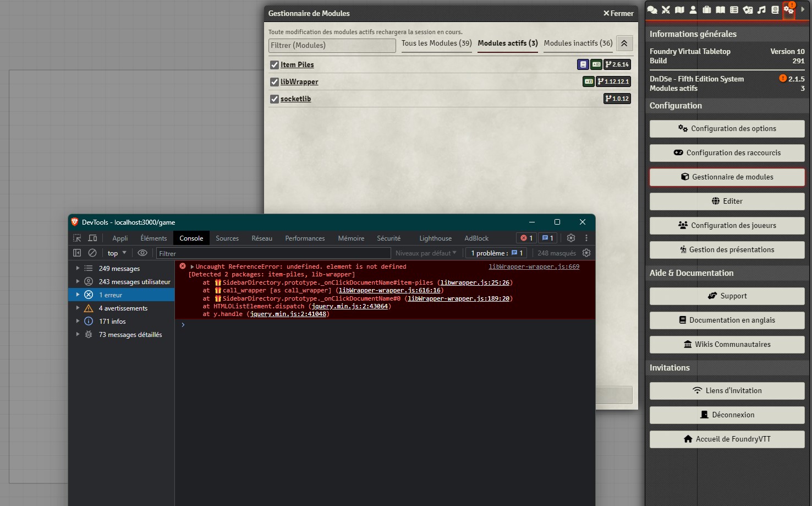The image size is (812, 506).
Task: Click inside the Filtrer Modules search field
Action: [x=332, y=45]
